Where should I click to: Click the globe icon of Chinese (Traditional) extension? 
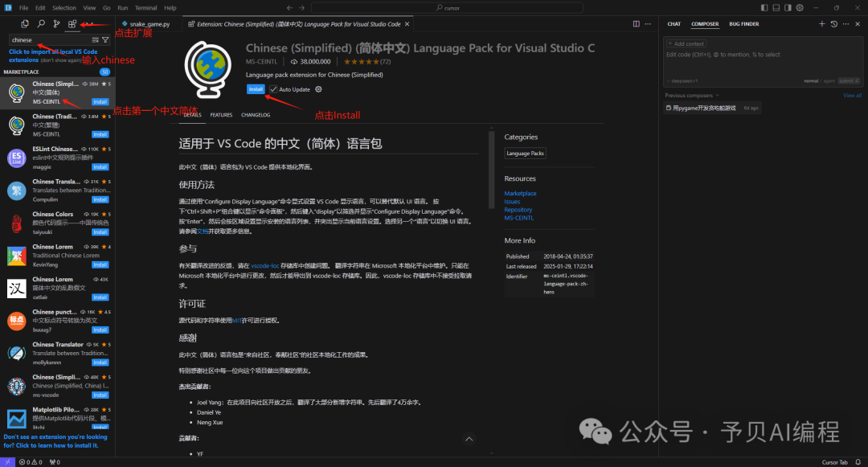pos(17,125)
